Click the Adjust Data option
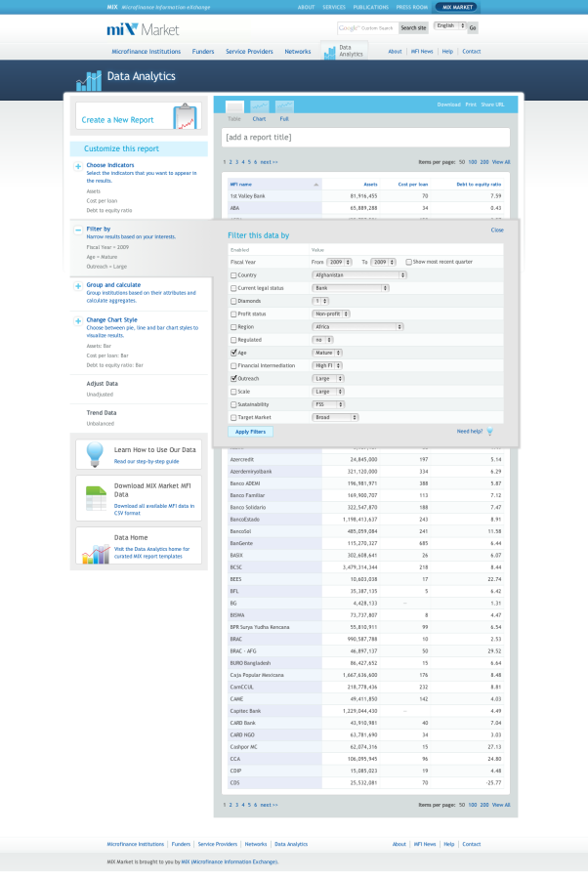Viewport: 588px width, 879px height. point(102,384)
